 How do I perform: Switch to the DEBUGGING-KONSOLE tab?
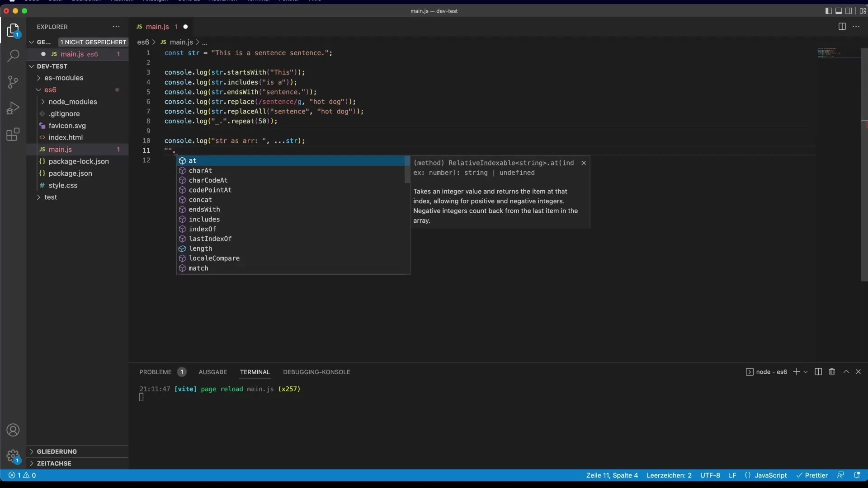[x=316, y=372]
